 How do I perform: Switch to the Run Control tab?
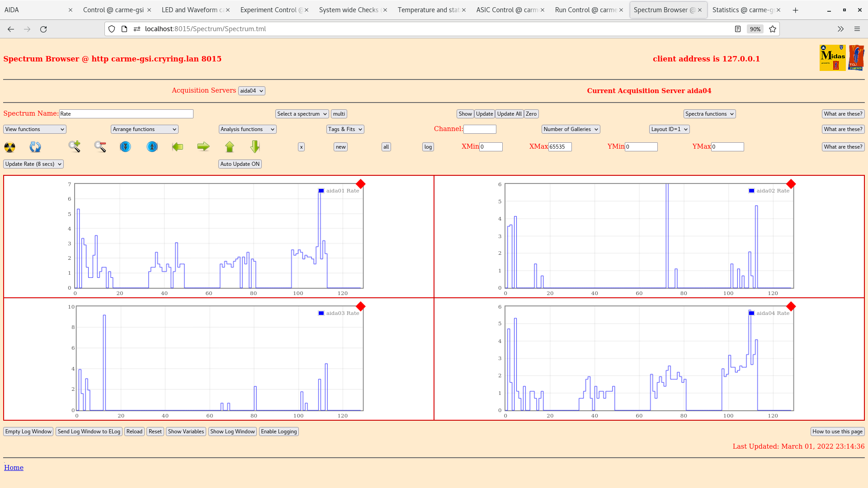pyautogui.click(x=585, y=10)
